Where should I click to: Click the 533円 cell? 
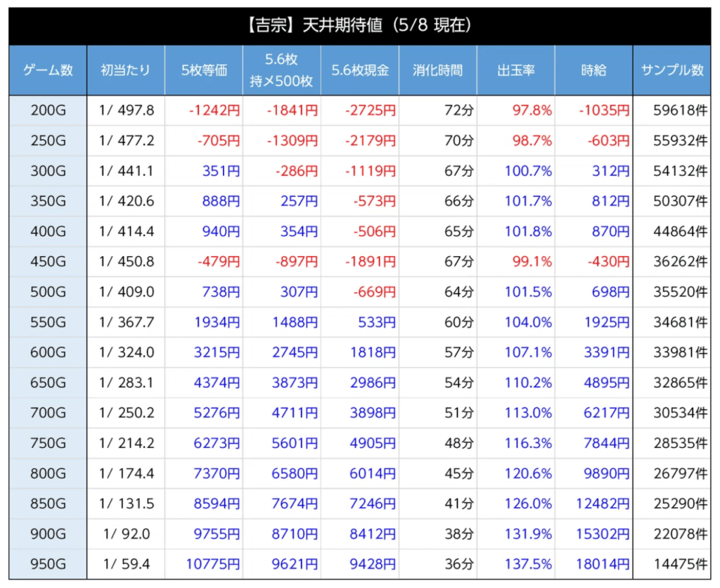(x=378, y=322)
